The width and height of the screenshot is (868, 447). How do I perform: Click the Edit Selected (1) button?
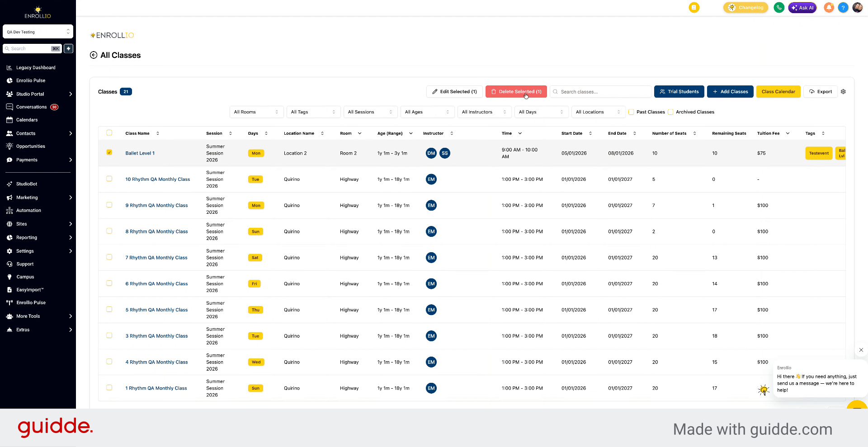[x=454, y=92]
